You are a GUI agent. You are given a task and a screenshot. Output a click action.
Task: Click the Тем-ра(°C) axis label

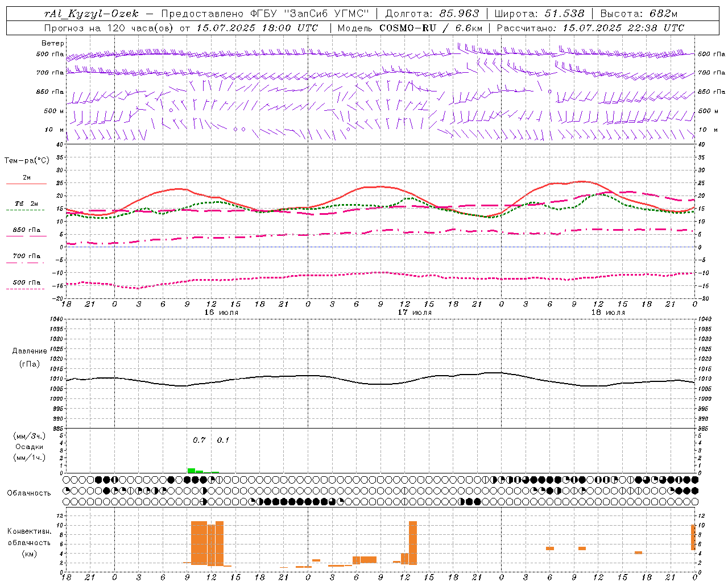(x=27, y=161)
